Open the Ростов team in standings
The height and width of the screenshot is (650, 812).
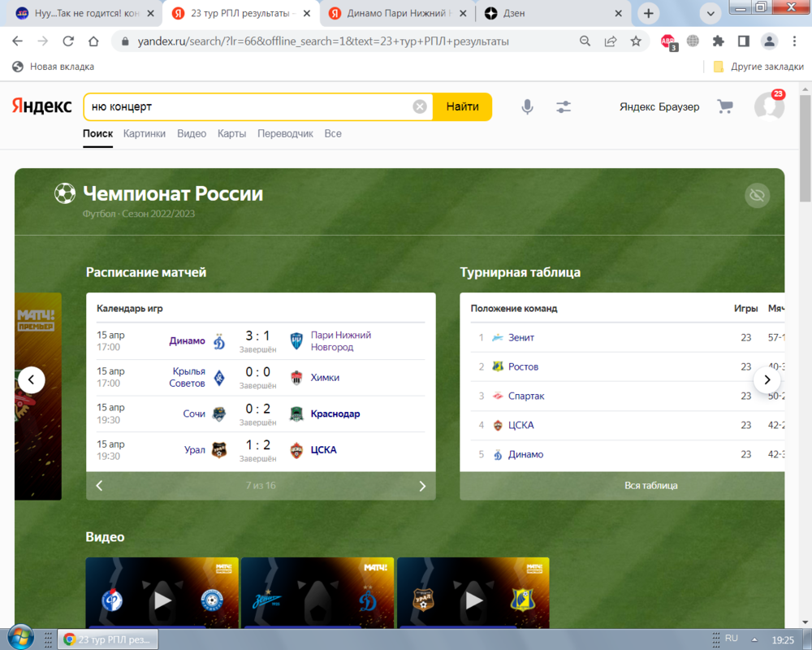point(523,366)
